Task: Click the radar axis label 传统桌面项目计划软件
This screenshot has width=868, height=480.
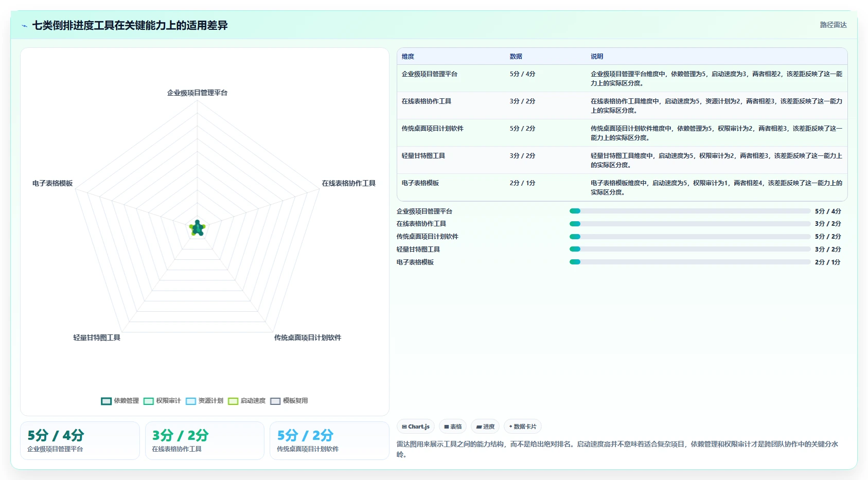Action: pos(308,337)
